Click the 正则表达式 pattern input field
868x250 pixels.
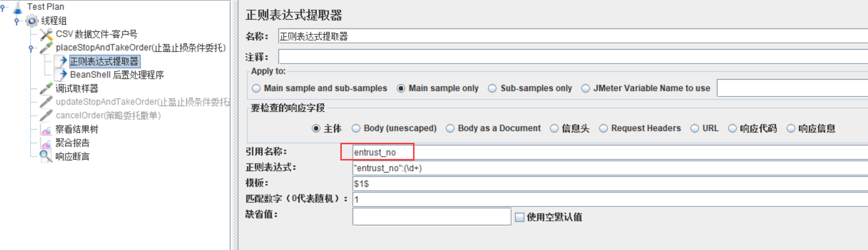(610, 168)
